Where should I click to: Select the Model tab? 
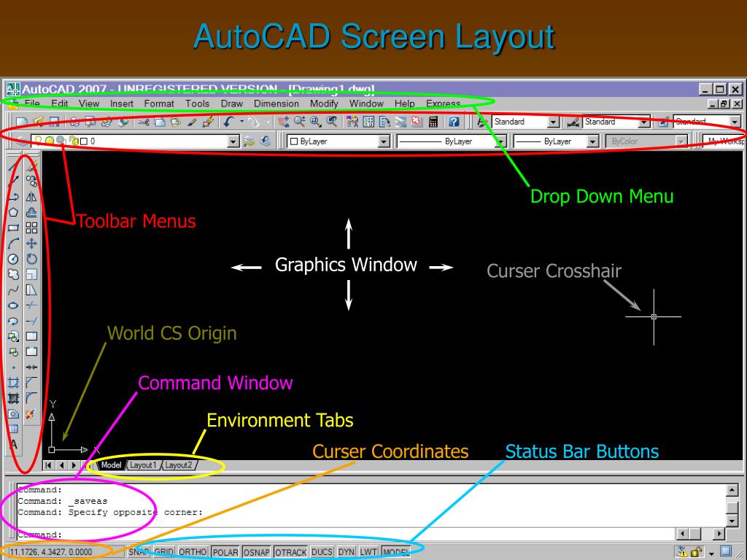pyautogui.click(x=112, y=465)
